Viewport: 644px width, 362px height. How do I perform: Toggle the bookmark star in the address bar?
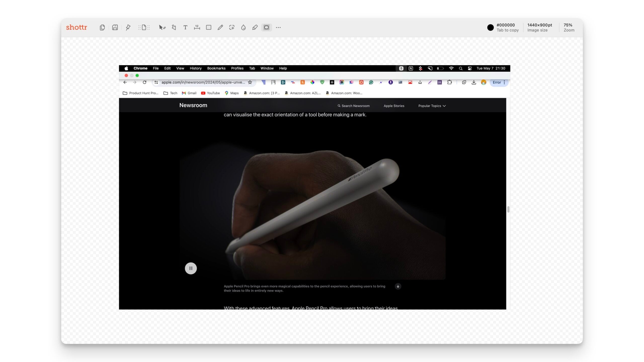pyautogui.click(x=250, y=82)
